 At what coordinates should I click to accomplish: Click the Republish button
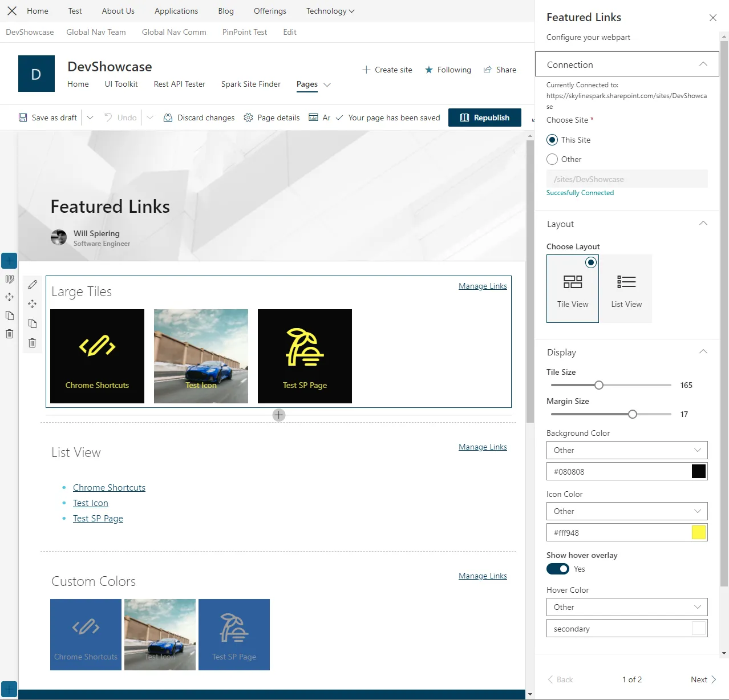click(485, 118)
